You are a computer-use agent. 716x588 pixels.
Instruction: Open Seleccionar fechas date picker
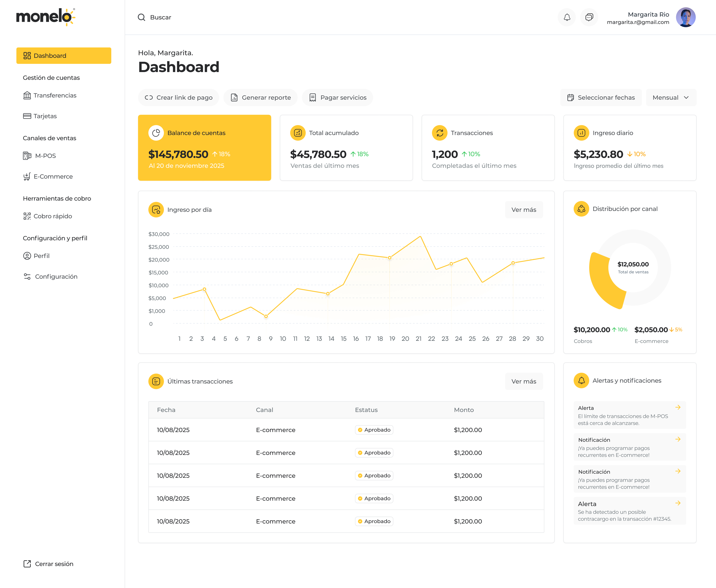601,97
